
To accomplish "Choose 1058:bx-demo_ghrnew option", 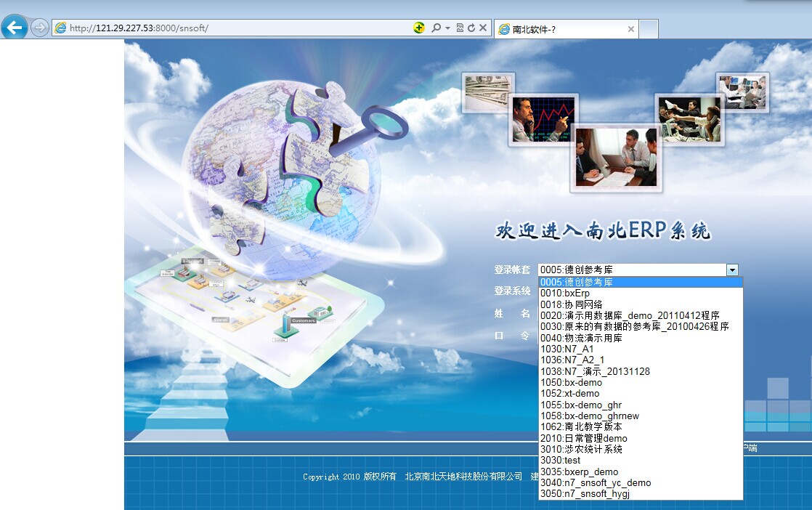I will [641, 416].
